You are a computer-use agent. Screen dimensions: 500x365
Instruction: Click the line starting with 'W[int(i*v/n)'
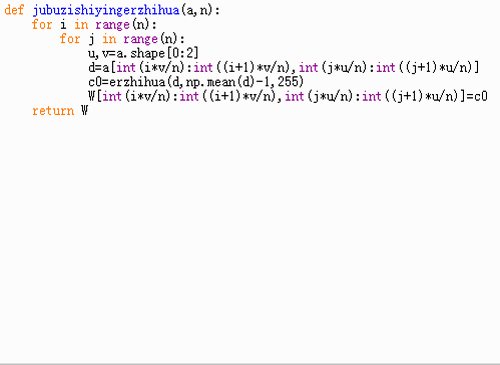tap(288, 96)
